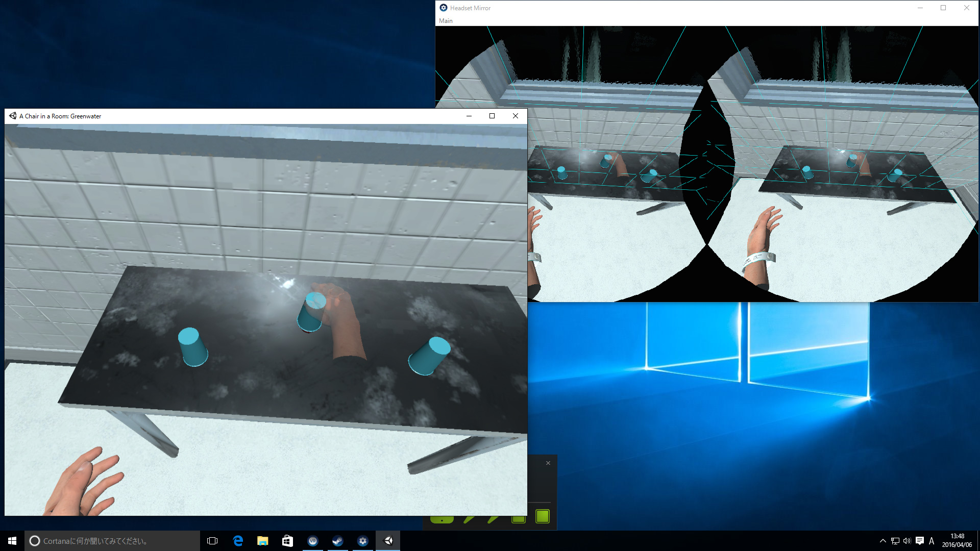Toggle the IME input mode indicator
The image size is (980, 551).
pos(932,541)
